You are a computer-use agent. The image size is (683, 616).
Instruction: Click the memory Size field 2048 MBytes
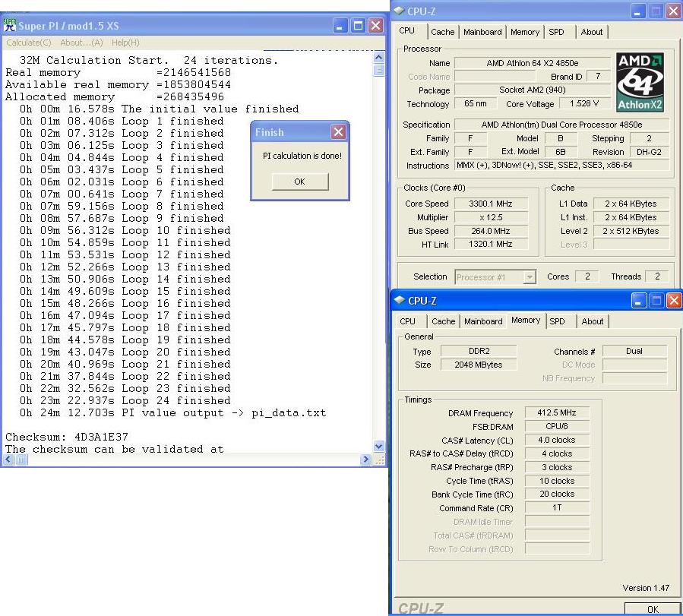(x=479, y=365)
